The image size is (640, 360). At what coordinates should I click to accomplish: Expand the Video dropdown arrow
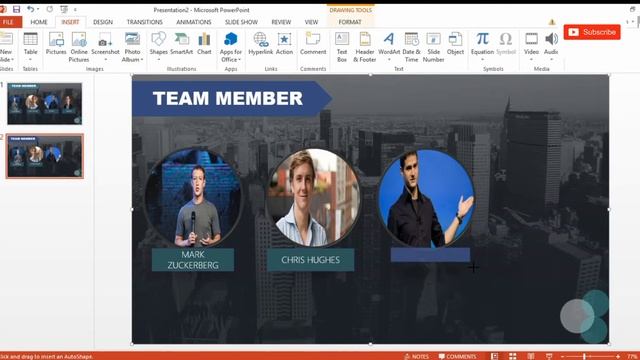pyautogui.click(x=531, y=60)
